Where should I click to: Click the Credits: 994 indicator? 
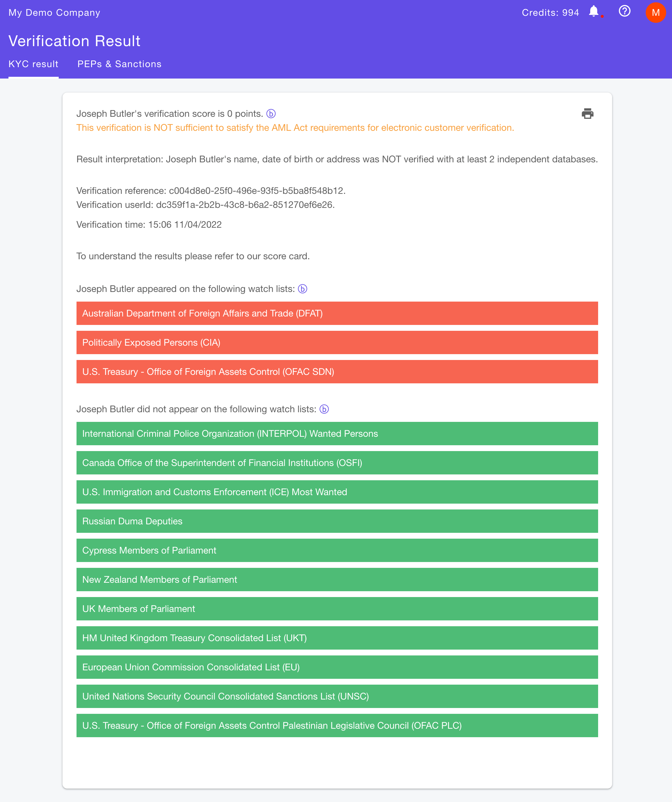[550, 13]
